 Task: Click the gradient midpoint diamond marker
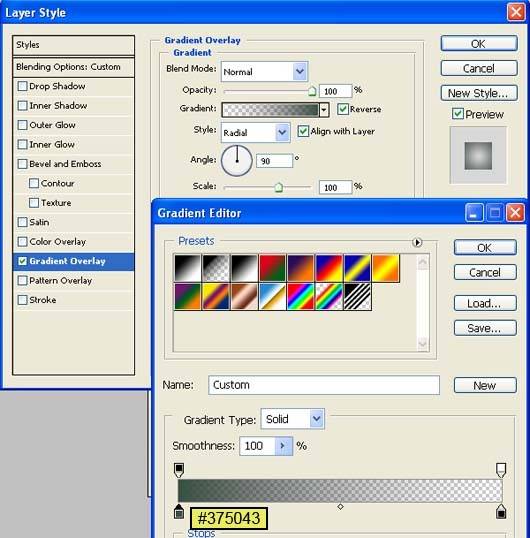pyautogui.click(x=340, y=506)
